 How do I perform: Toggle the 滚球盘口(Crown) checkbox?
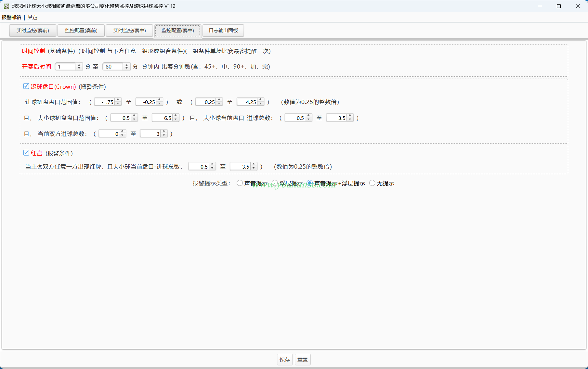[26, 86]
